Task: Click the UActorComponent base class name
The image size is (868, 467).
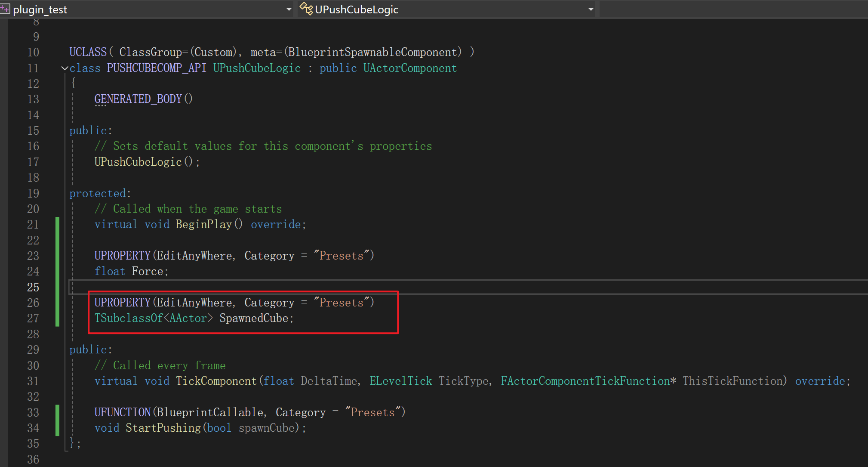Action: pyautogui.click(x=409, y=68)
